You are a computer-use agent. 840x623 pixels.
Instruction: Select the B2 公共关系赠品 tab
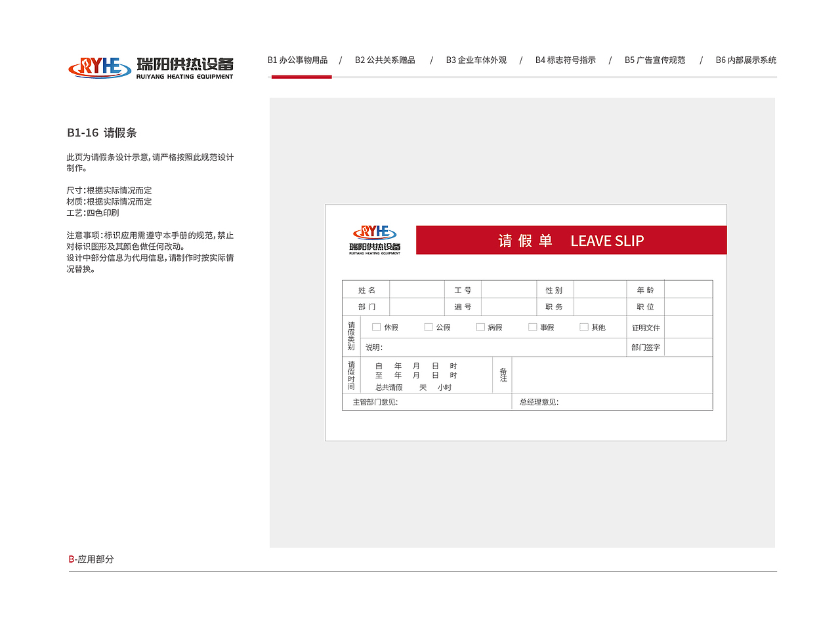coord(385,60)
